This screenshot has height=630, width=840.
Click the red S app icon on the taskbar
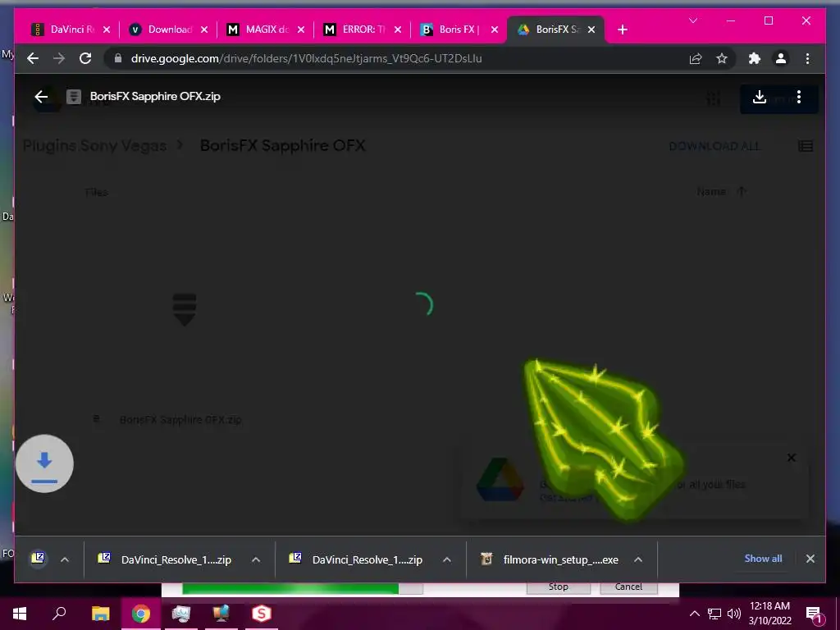click(262, 614)
